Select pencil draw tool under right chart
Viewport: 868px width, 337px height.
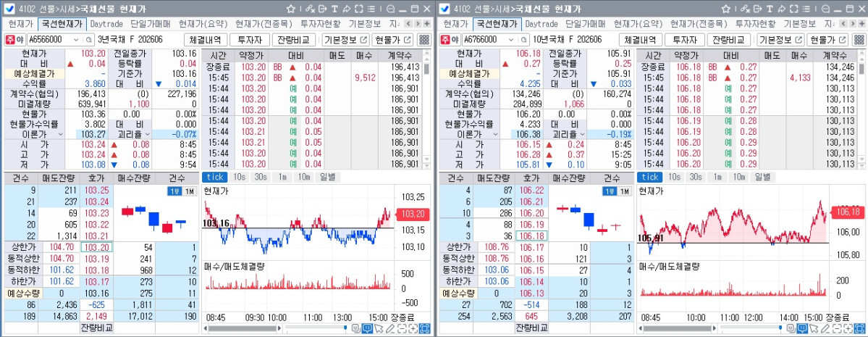[x=825, y=328]
